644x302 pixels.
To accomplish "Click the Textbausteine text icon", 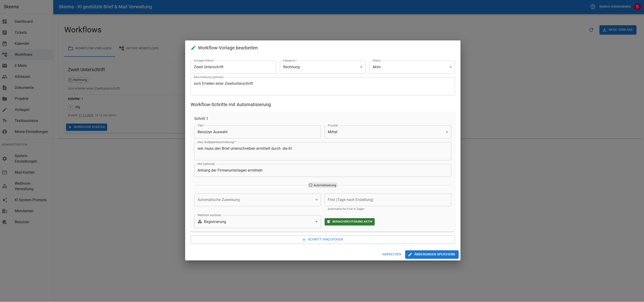I will 5,121.
